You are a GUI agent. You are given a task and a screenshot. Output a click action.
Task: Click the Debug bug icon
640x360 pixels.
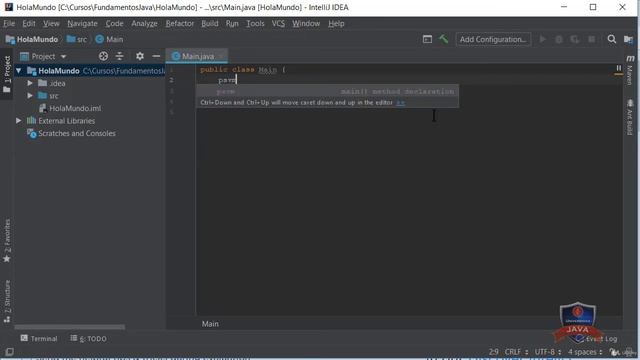559,39
